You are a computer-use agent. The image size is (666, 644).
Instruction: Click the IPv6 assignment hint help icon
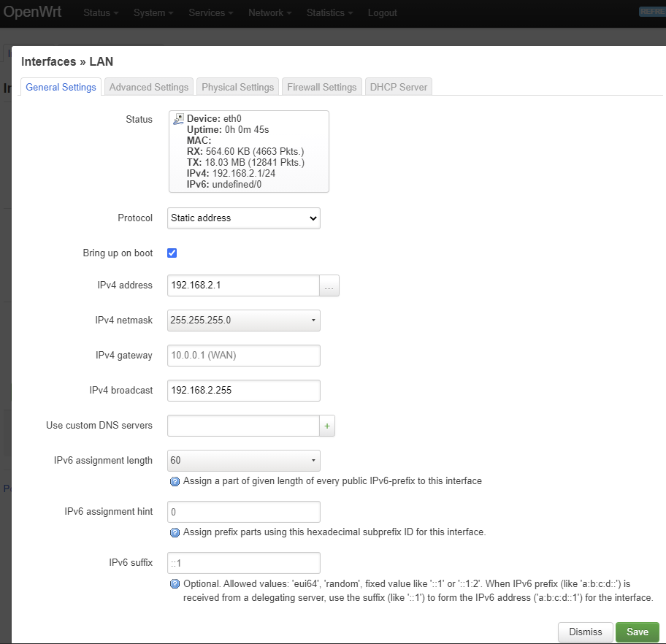pyautogui.click(x=175, y=532)
